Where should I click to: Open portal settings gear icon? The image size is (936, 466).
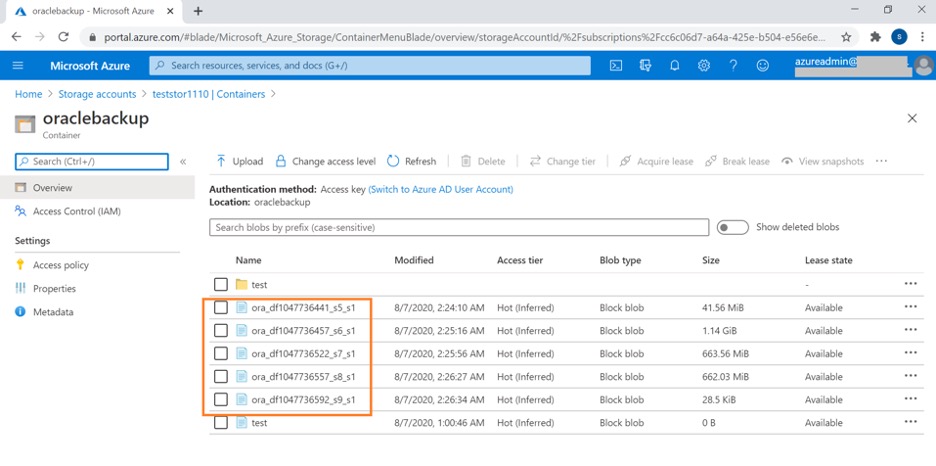click(x=704, y=66)
